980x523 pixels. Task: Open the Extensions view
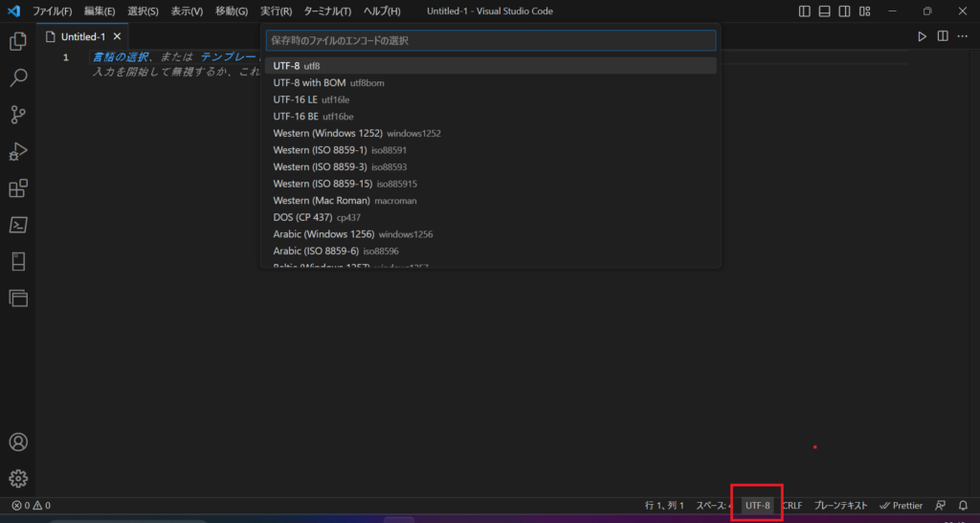click(x=18, y=188)
